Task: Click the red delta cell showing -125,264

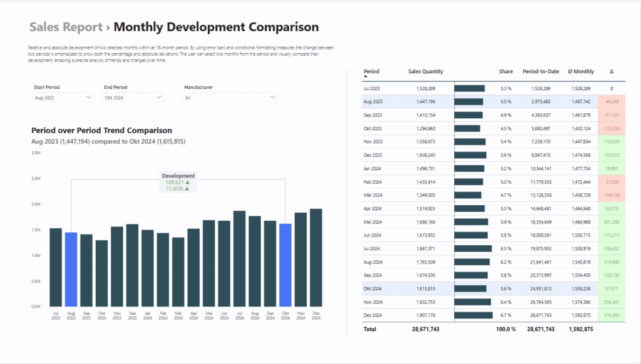Action: click(610, 128)
